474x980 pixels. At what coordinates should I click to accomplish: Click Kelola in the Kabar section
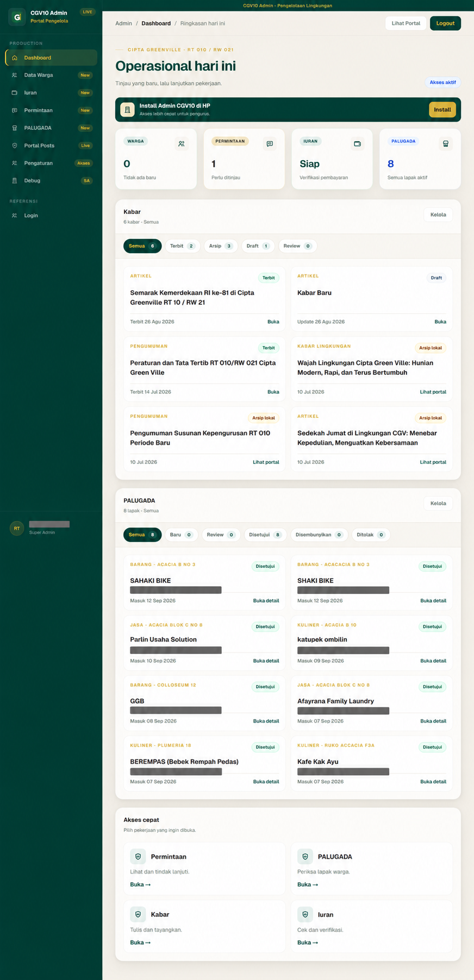pyautogui.click(x=438, y=215)
